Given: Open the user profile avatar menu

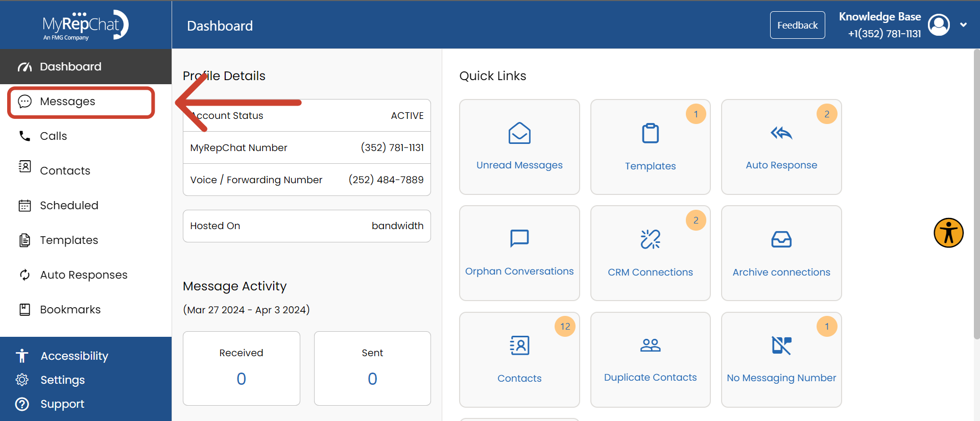Looking at the screenshot, I should pyautogui.click(x=939, y=24).
